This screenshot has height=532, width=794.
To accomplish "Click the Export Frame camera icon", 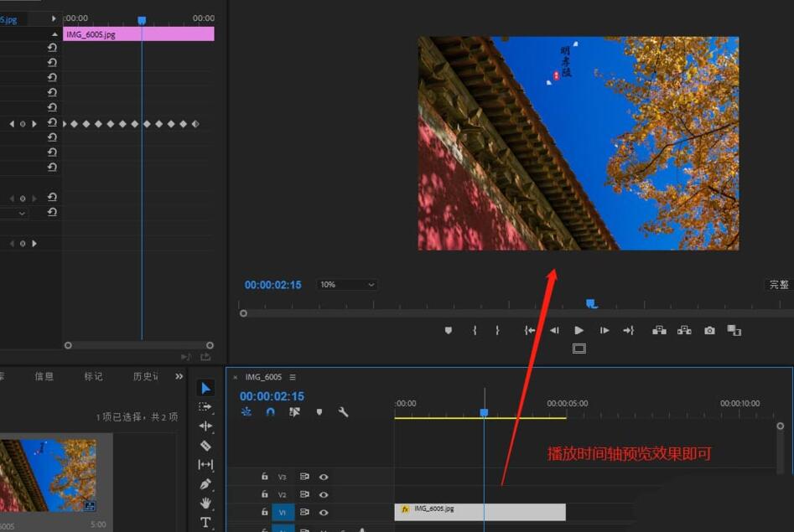I will coord(708,330).
